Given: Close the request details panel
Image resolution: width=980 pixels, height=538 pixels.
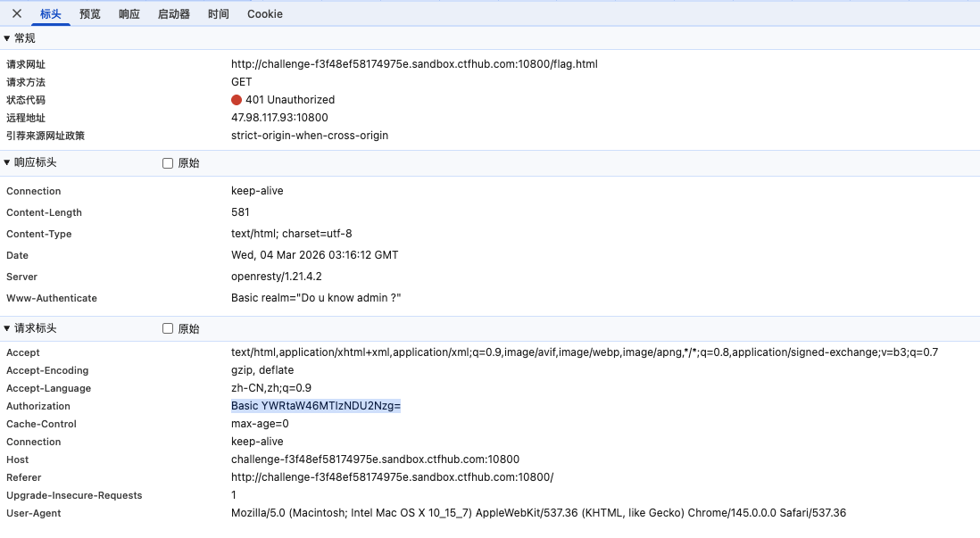Looking at the screenshot, I should tap(16, 13).
